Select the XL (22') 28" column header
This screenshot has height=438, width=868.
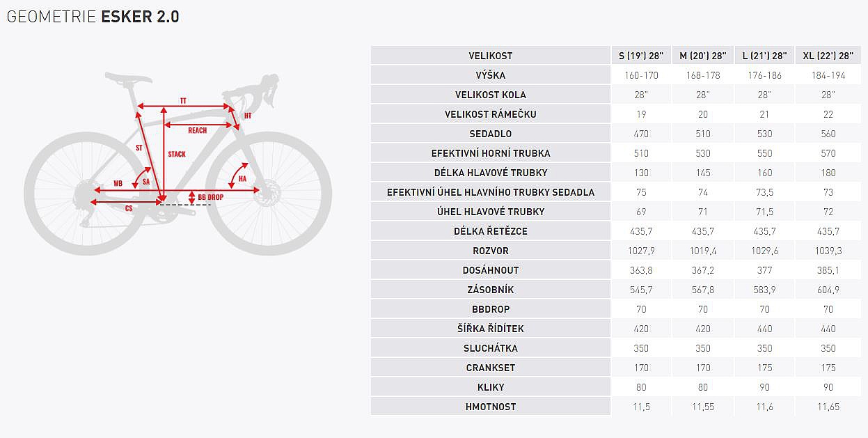pyautogui.click(x=826, y=56)
